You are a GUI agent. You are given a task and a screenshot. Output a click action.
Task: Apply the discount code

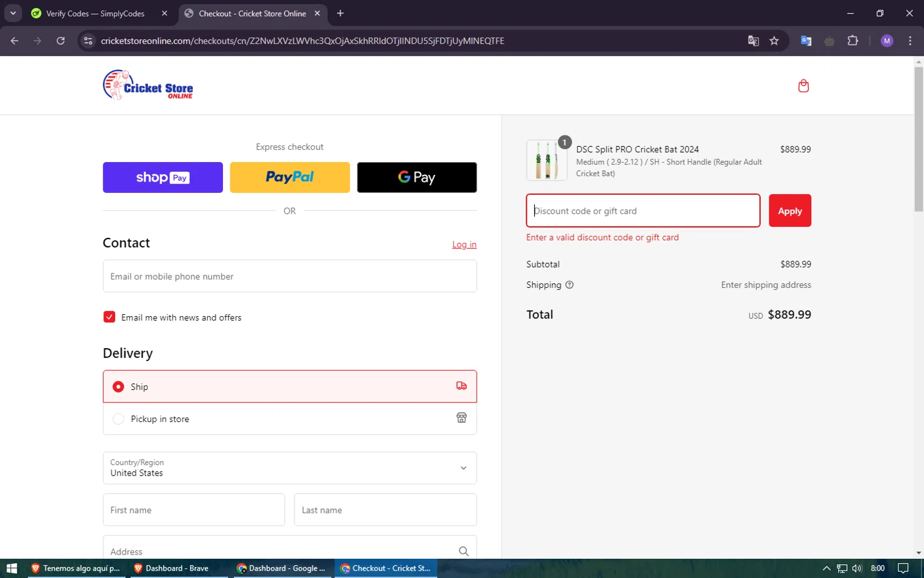coord(790,211)
